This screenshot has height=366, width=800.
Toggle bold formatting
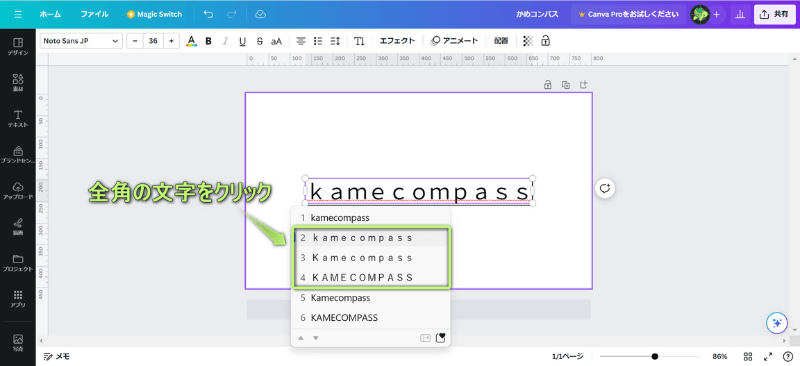point(208,41)
